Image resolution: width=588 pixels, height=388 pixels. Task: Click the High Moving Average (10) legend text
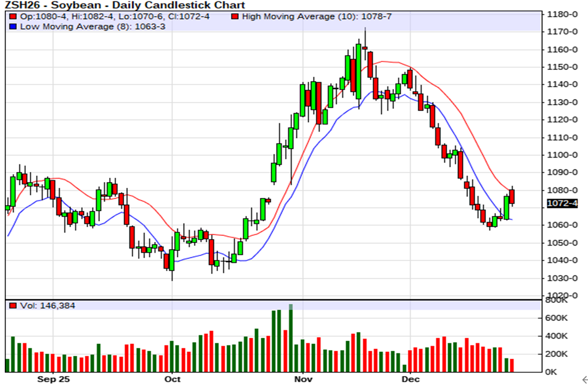(x=317, y=17)
